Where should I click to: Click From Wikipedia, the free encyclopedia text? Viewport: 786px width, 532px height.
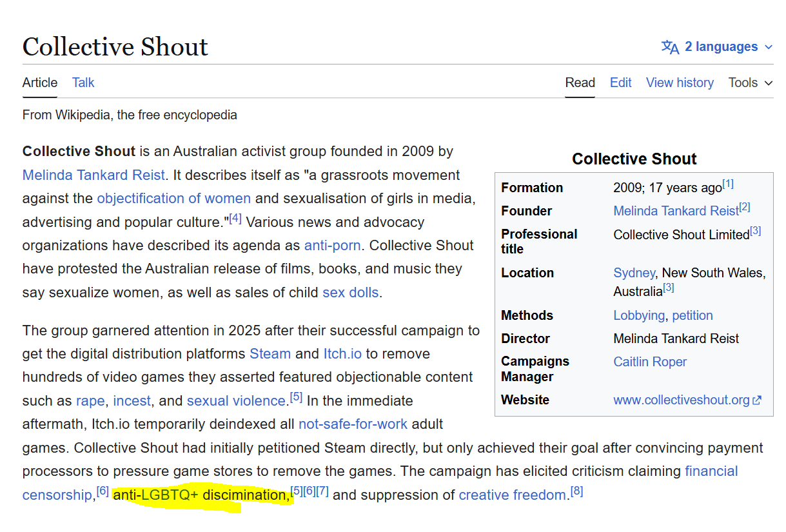point(130,115)
